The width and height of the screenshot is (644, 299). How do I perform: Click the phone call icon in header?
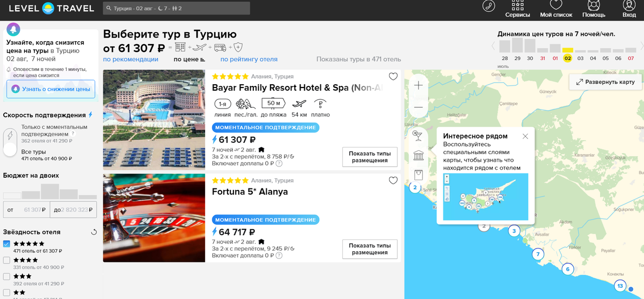[x=488, y=6]
